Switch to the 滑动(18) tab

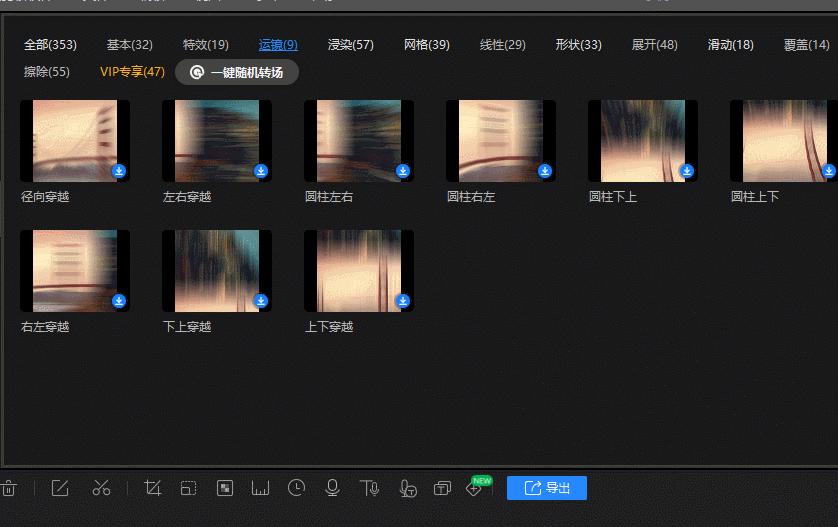731,44
